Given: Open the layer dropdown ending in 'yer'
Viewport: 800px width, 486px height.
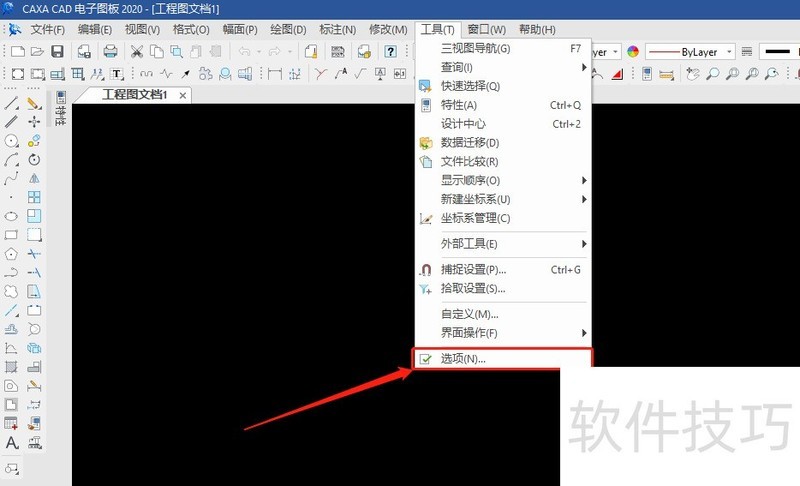Looking at the screenshot, I should [615, 52].
